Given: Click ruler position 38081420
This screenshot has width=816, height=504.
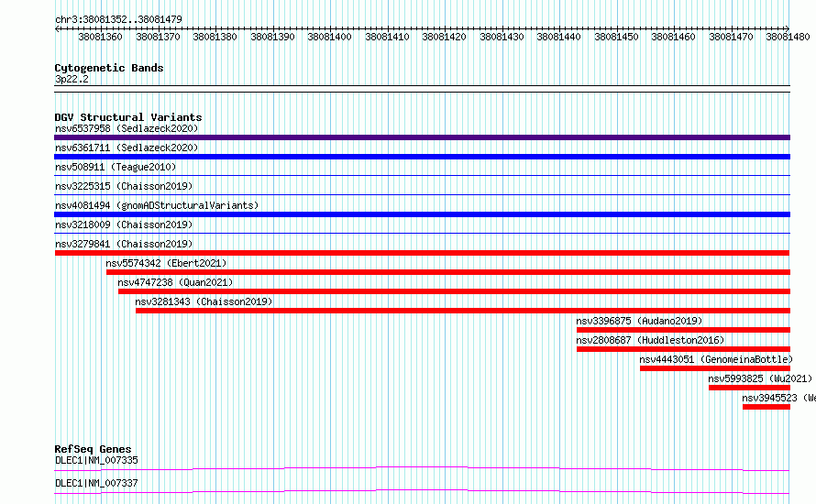Looking at the screenshot, I should (x=444, y=37).
